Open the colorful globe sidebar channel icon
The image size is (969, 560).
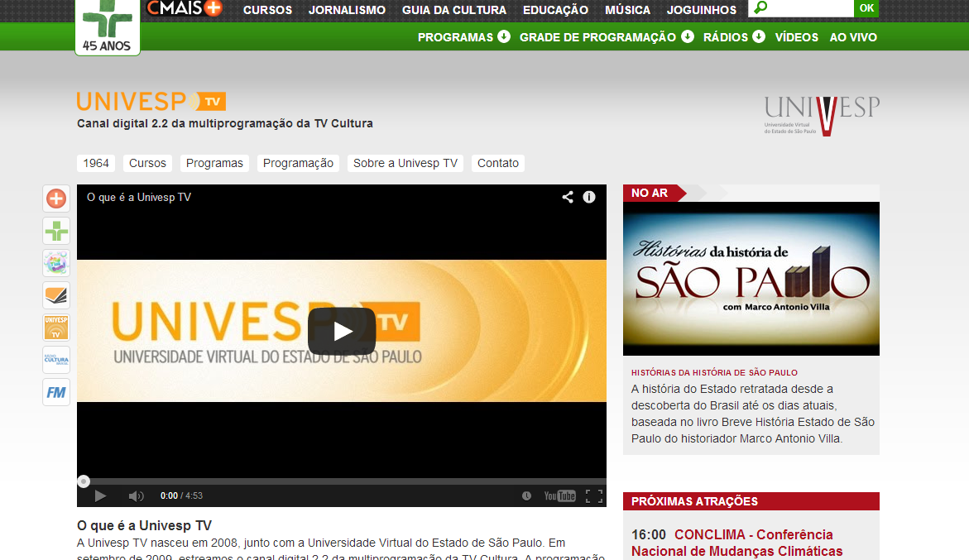point(56,263)
